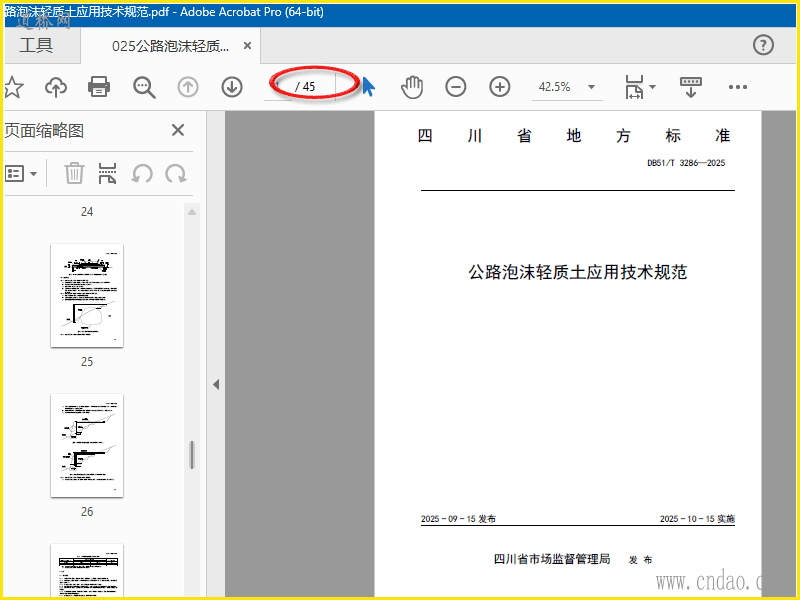800x600 pixels.
Task: Select the 025公路泡沫轻质 document tab
Action: pos(170,46)
